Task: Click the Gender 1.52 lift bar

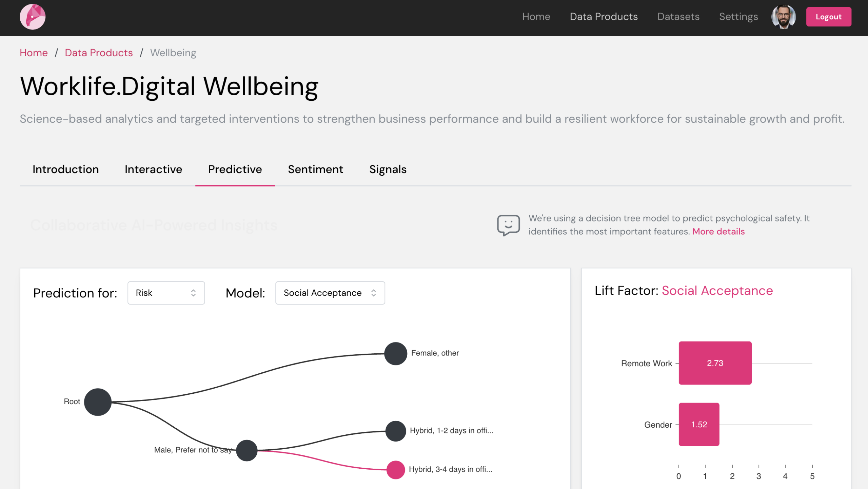Action: click(698, 424)
